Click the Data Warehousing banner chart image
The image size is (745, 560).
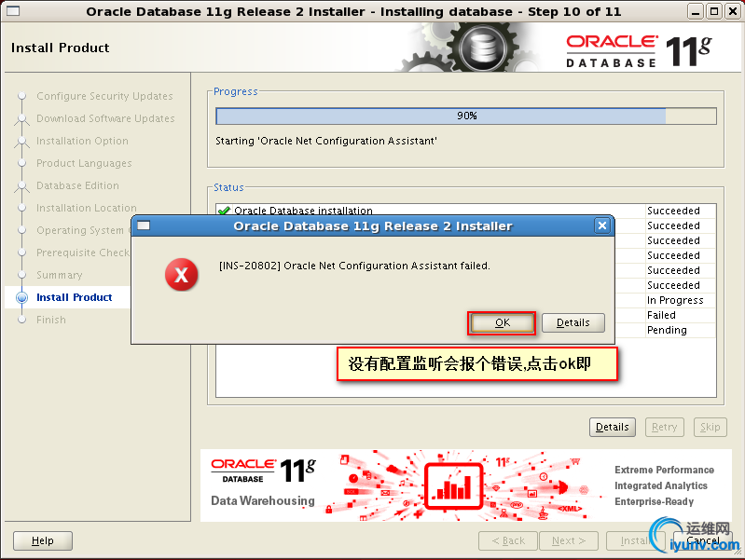coord(455,485)
